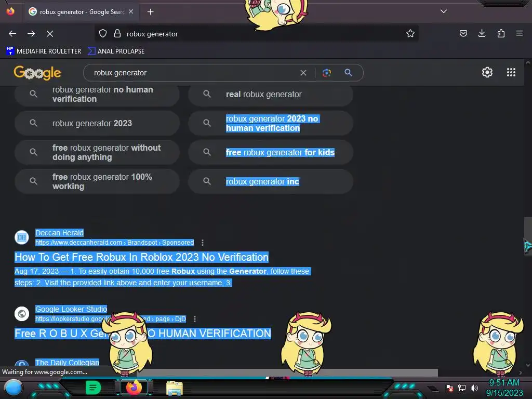Screen dimensions: 532x399
Task: Open the Free R O B U X Generator result
Action: coord(143,334)
